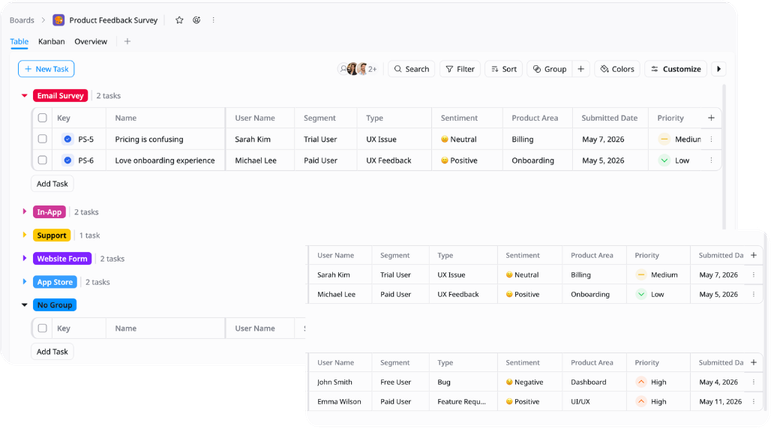Collapse the toolbar side panel arrow
This screenshot has height=429, width=771.
[x=719, y=69]
